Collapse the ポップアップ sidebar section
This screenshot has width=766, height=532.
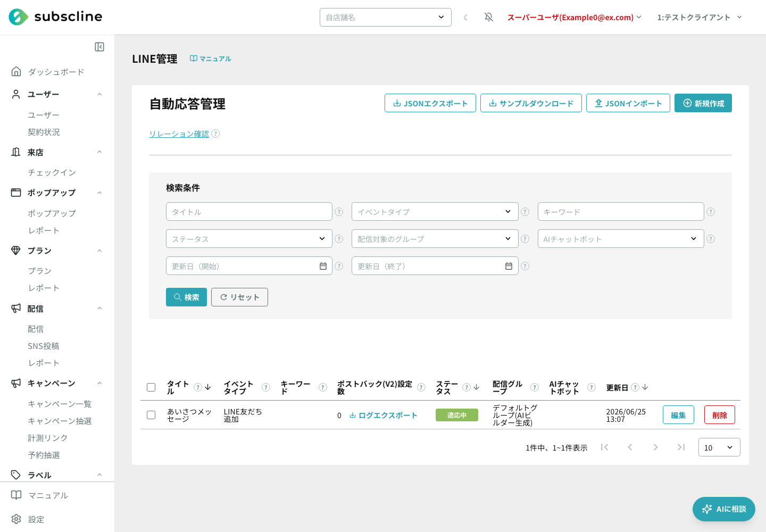click(x=99, y=193)
